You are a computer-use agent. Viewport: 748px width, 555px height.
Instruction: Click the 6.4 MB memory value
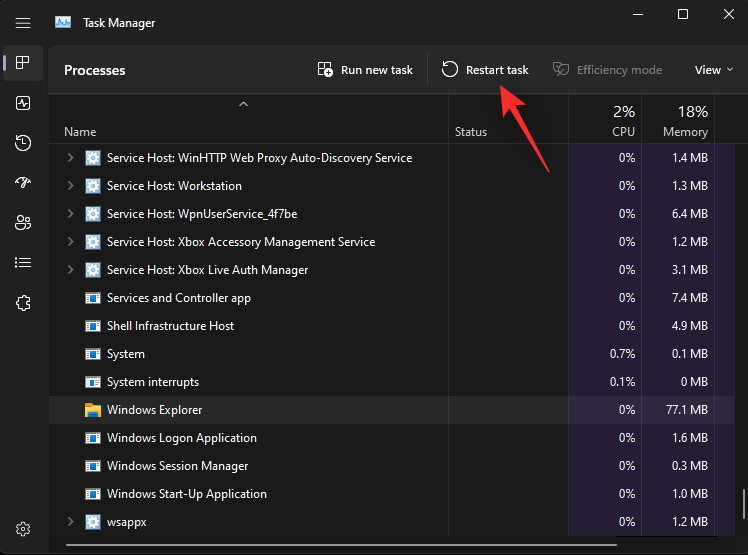(690, 214)
